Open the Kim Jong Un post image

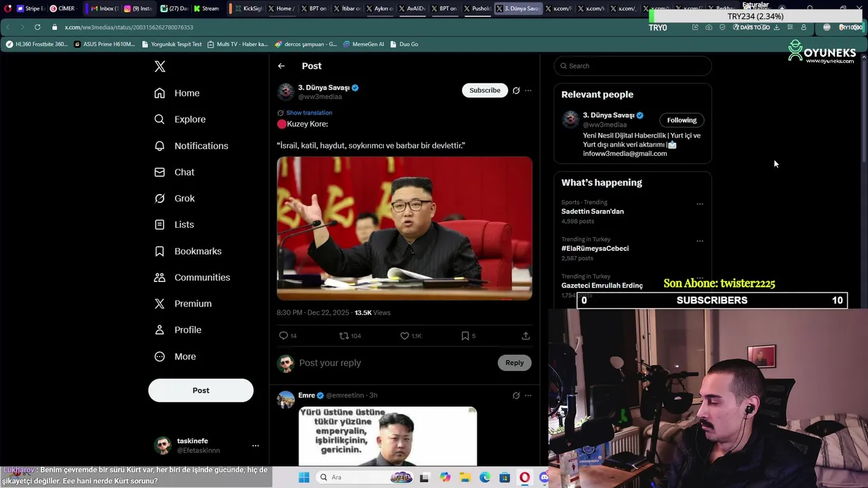404,228
